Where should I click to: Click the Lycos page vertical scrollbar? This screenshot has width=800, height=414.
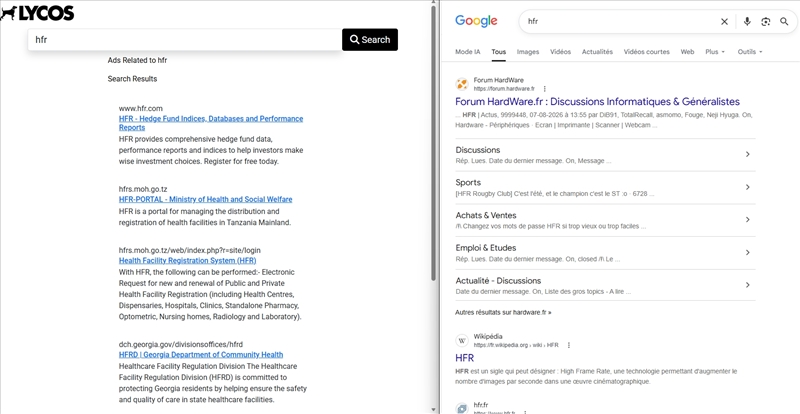433,143
